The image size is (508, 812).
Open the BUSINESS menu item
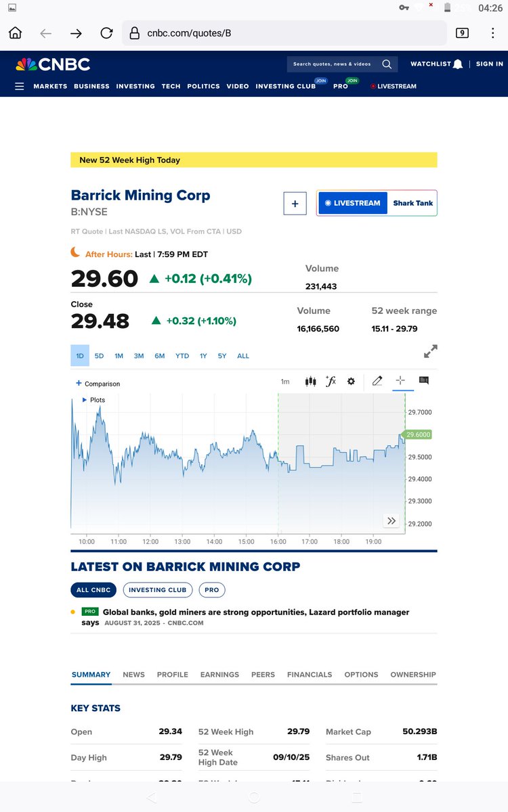91,87
